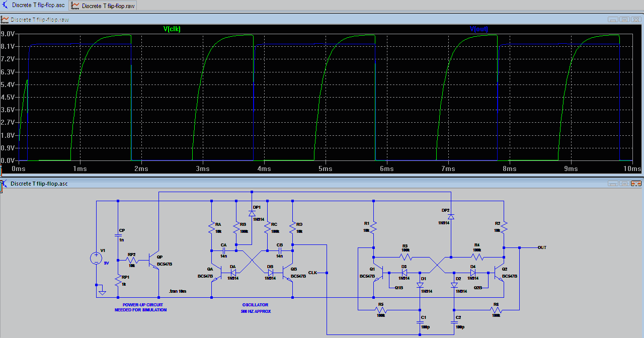Click the 5.4V vertical axis label

(x=8, y=84)
